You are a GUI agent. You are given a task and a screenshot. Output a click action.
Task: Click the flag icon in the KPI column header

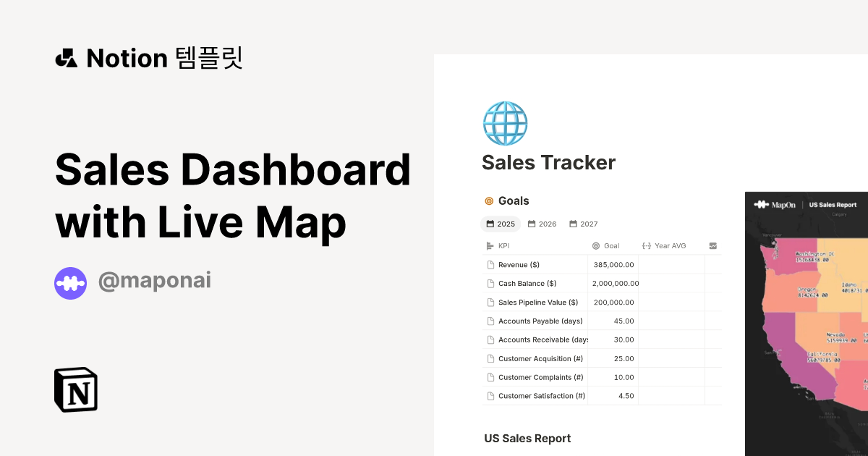(489, 245)
